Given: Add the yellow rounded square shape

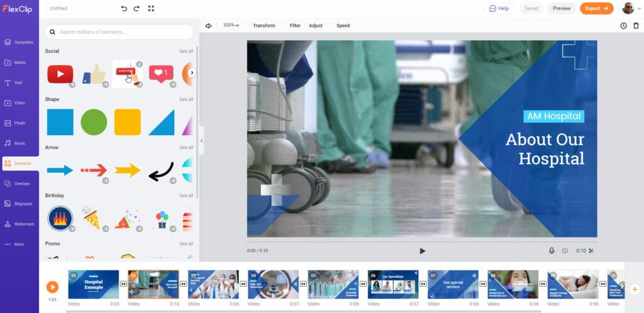Looking at the screenshot, I should [x=127, y=122].
